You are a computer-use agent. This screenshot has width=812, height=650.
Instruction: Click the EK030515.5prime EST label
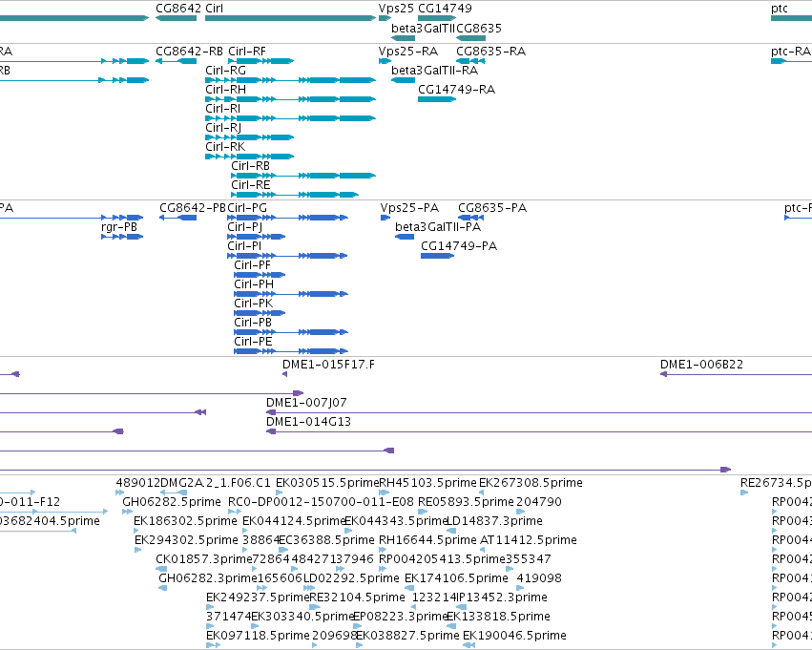pos(327,483)
